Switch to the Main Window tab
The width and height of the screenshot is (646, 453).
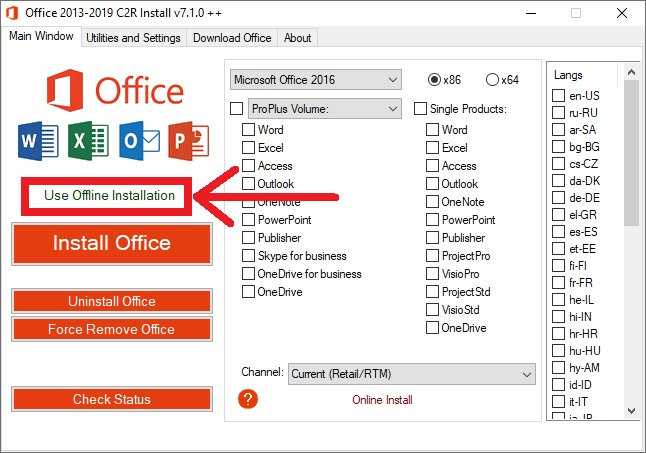[41, 36]
